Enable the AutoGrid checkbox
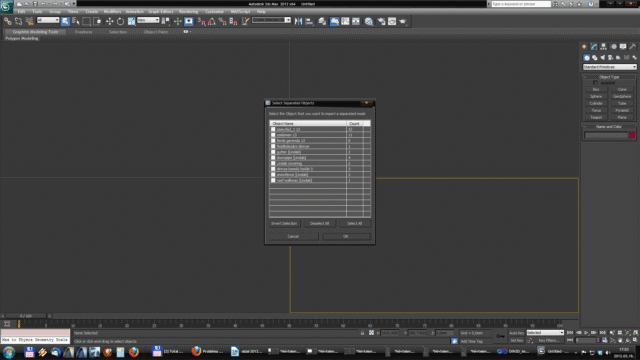 pos(596,83)
